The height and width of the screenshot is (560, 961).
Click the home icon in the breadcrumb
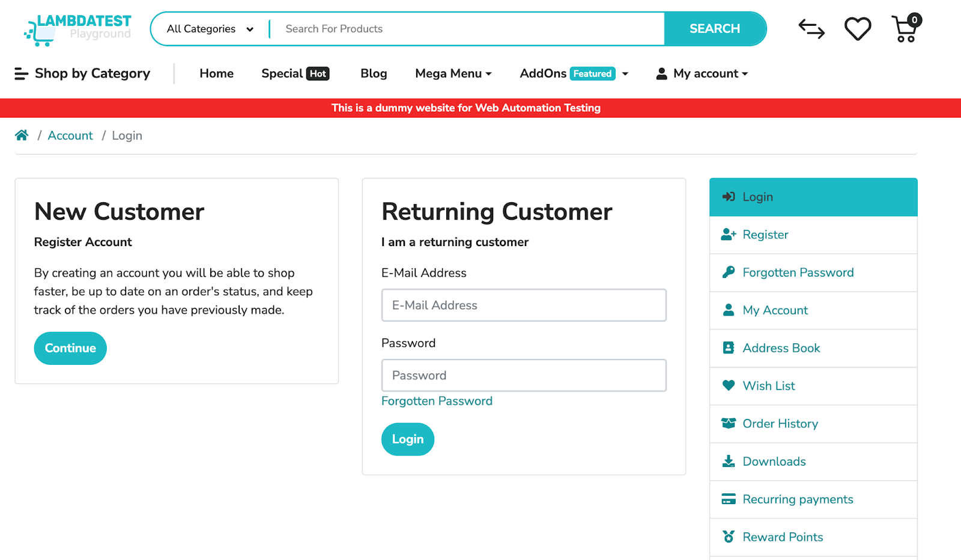click(22, 135)
